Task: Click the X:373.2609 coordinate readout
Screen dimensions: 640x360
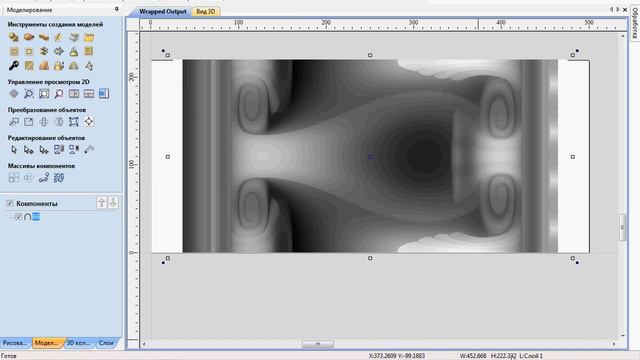Action: tap(382, 356)
